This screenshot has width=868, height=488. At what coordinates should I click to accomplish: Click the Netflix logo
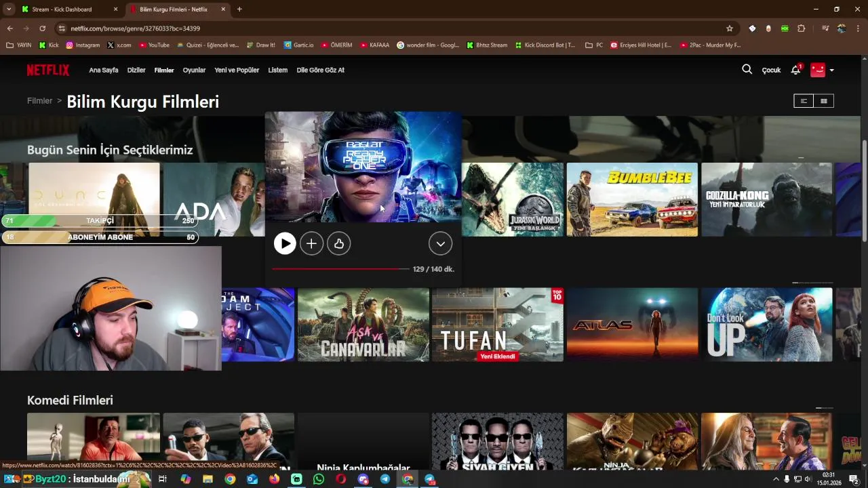[x=48, y=70]
